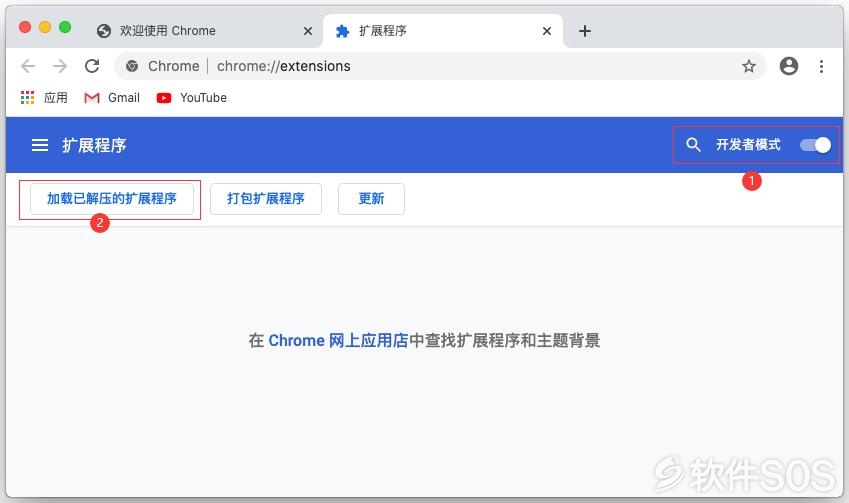Open Chrome's three-dot menu
849x503 pixels.
point(821,66)
